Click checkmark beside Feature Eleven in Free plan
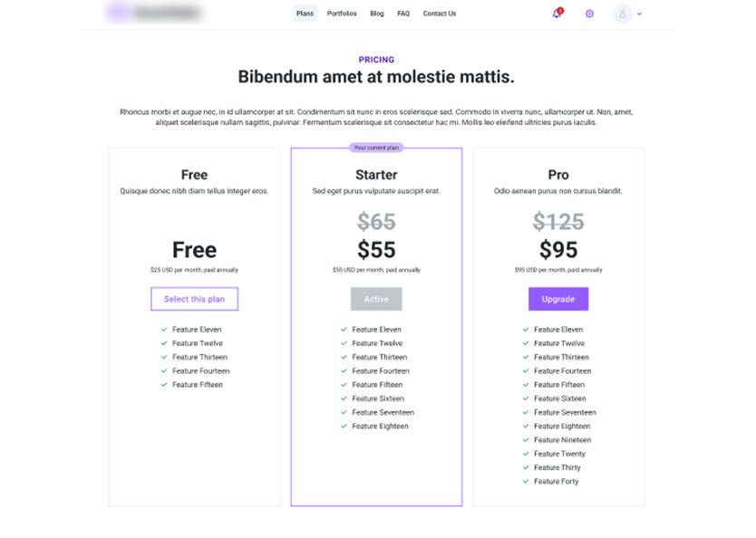 pos(164,330)
